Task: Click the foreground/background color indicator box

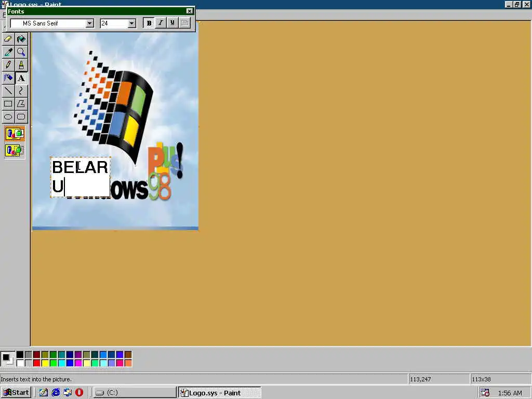Action: click(x=7, y=358)
